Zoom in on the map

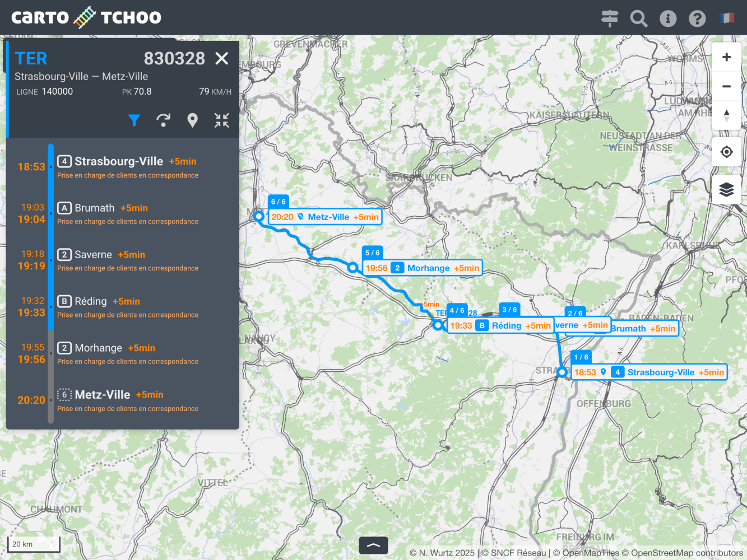[726, 57]
